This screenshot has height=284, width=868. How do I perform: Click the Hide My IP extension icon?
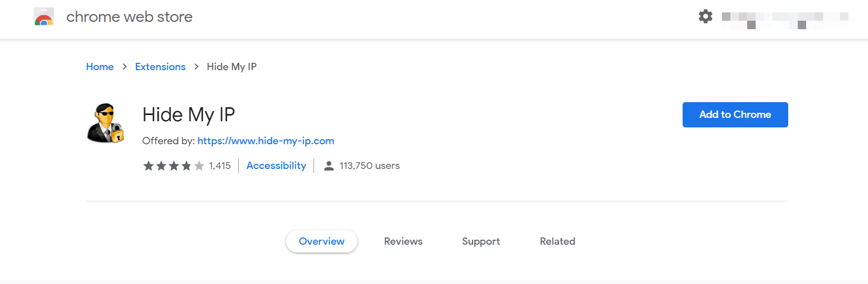[104, 123]
